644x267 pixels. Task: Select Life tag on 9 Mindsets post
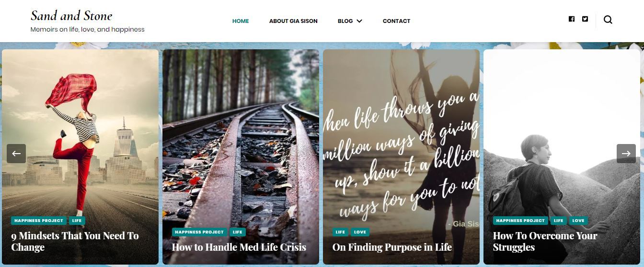(77, 221)
